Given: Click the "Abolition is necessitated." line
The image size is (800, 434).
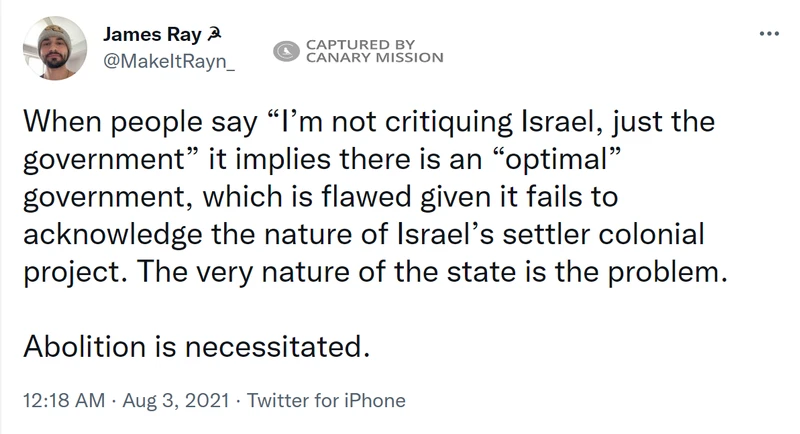Looking at the screenshot, I should coord(196,347).
